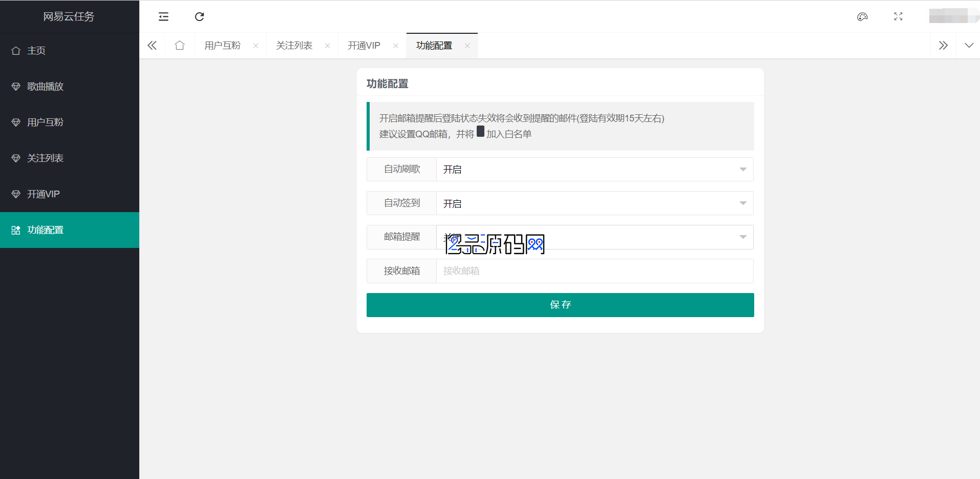Open 开通VIP in the sidebar

coord(70,194)
